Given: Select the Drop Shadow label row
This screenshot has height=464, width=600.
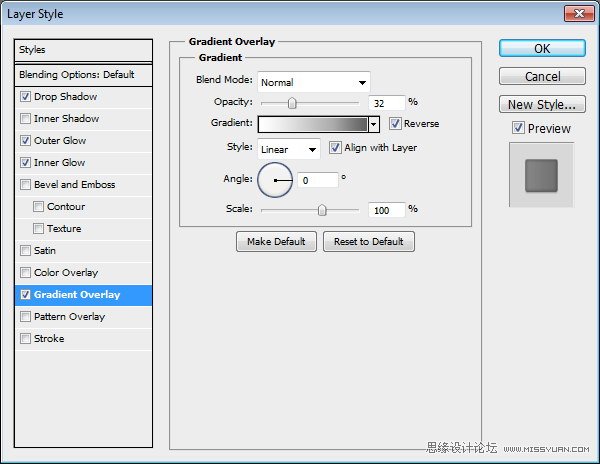Looking at the screenshot, I should click(83, 96).
